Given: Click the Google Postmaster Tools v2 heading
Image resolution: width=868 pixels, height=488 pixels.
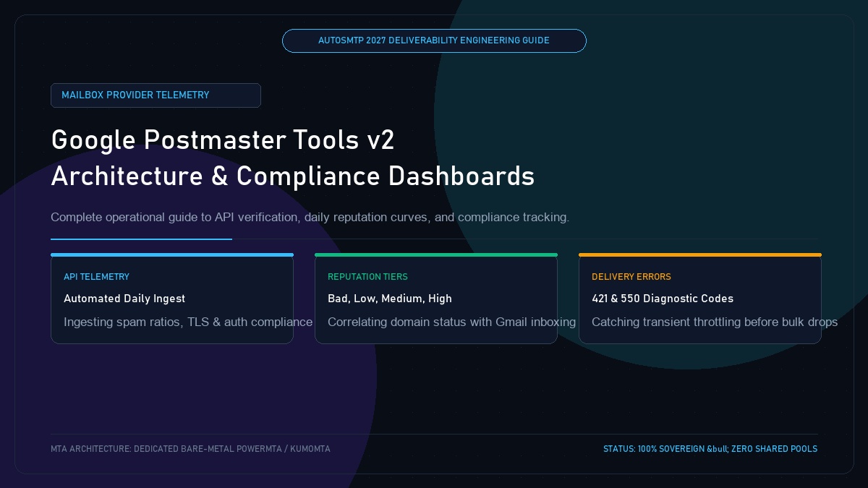Looking at the screenshot, I should pos(223,140).
